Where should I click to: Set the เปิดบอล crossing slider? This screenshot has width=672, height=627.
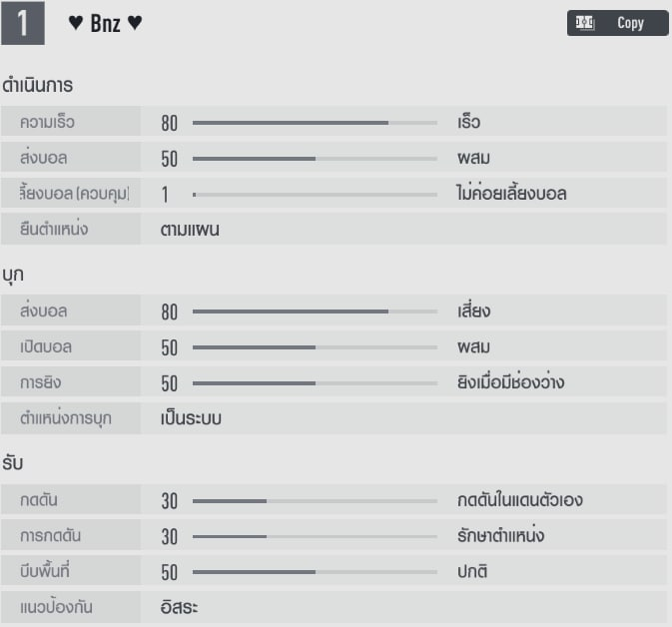click(315, 347)
